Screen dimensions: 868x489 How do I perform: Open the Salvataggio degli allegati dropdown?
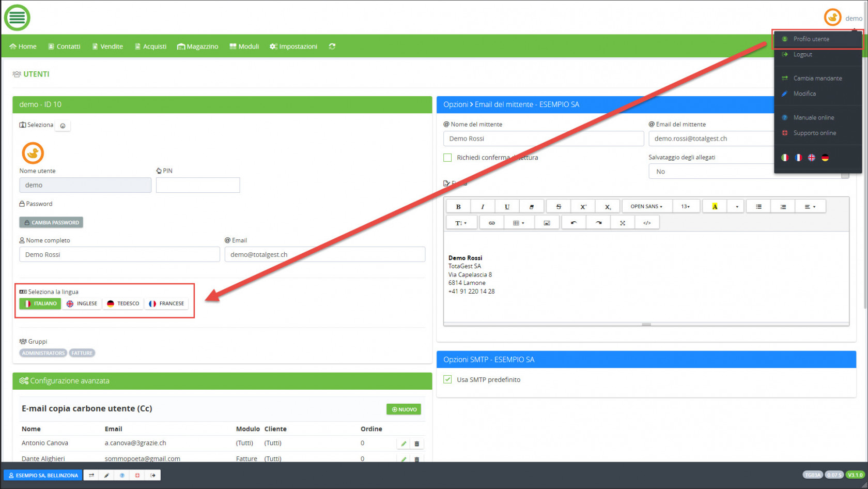coord(713,172)
